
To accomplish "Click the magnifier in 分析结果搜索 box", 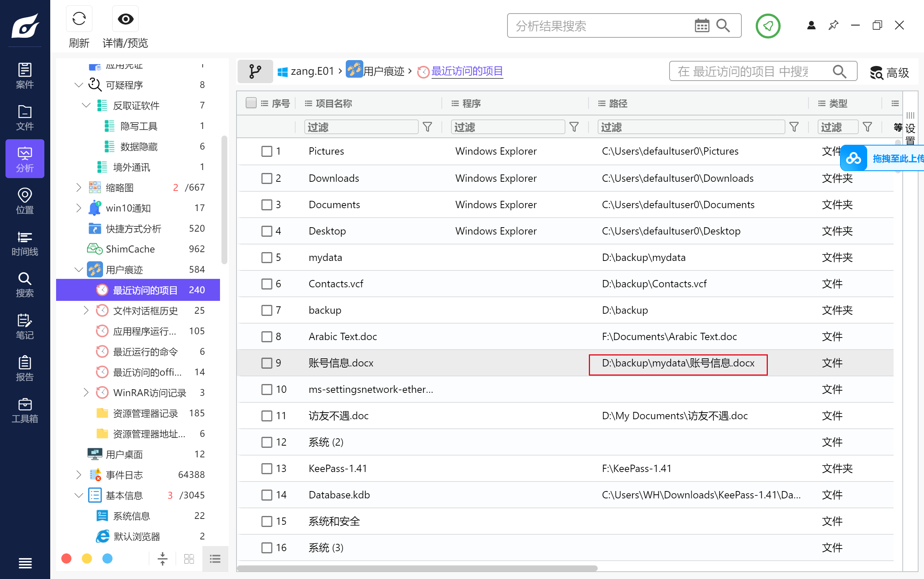I will tap(723, 26).
